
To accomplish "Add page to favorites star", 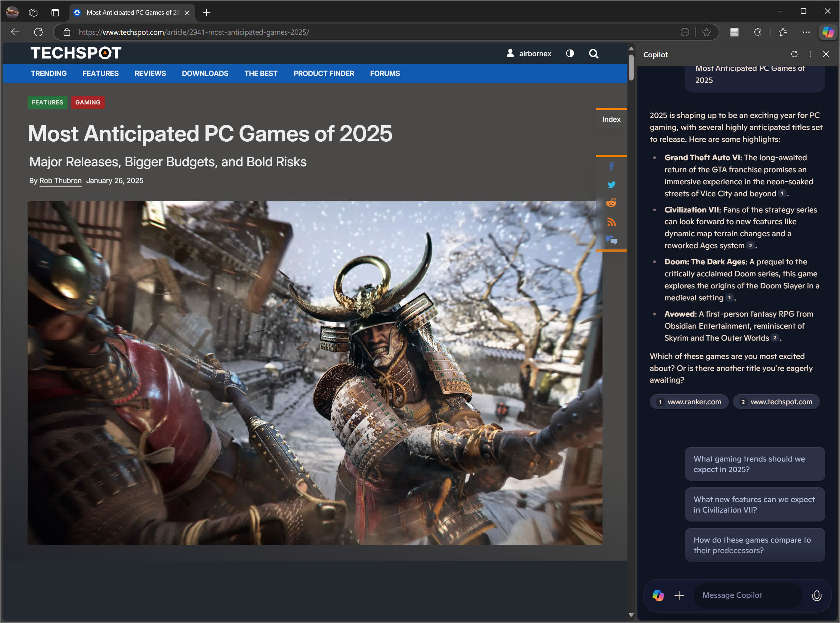I will click(x=707, y=32).
